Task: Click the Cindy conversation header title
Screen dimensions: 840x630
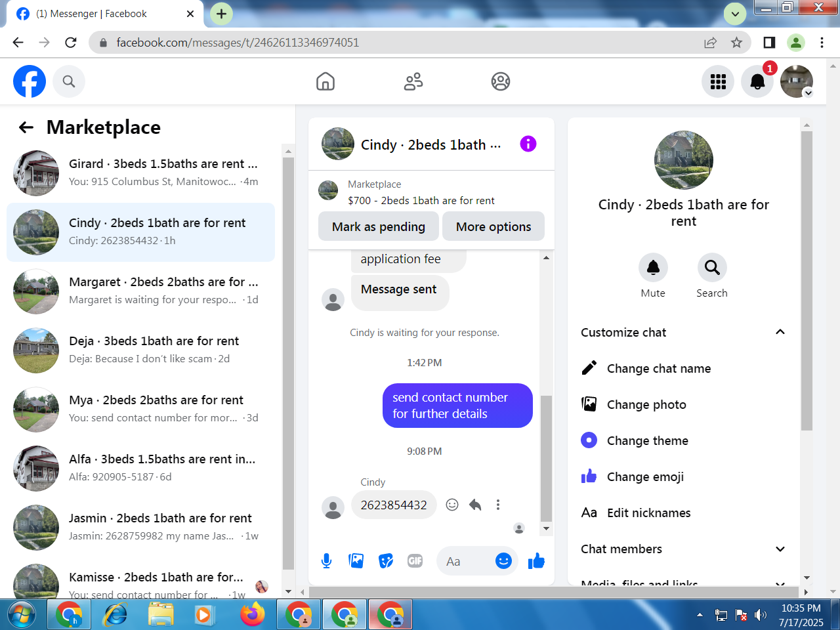Action: (430, 144)
